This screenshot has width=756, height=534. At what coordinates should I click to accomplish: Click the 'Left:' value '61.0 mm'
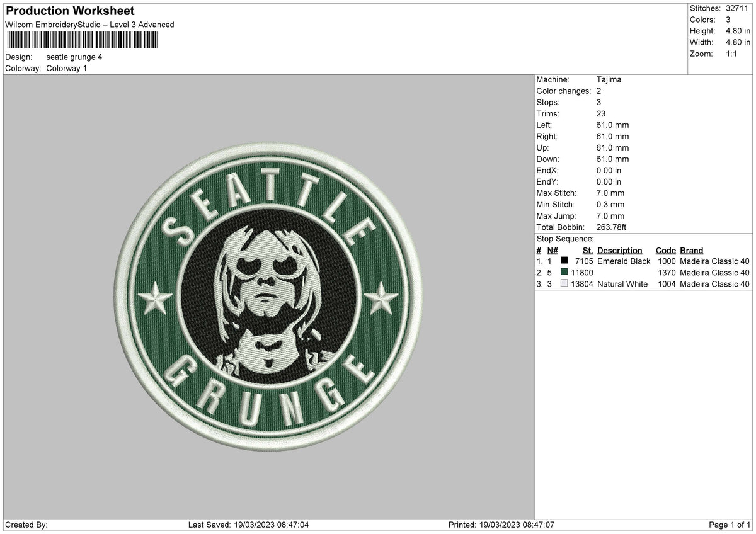[x=612, y=125]
